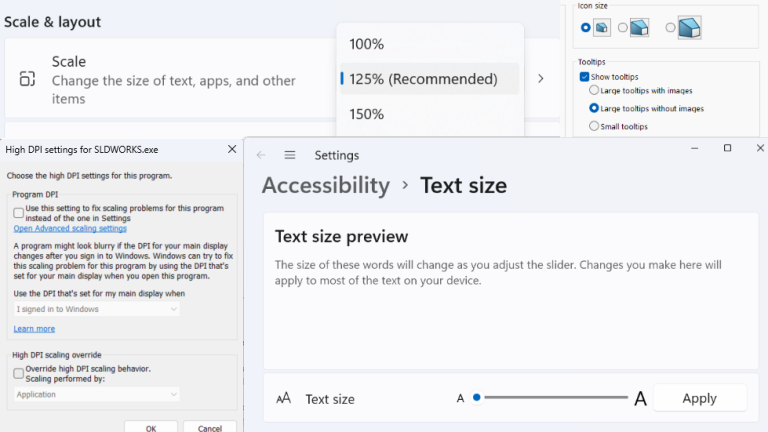Image resolution: width=768 pixels, height=432 pixels.
Task: Click the Text size AA icon
Action: click(284, 398)
